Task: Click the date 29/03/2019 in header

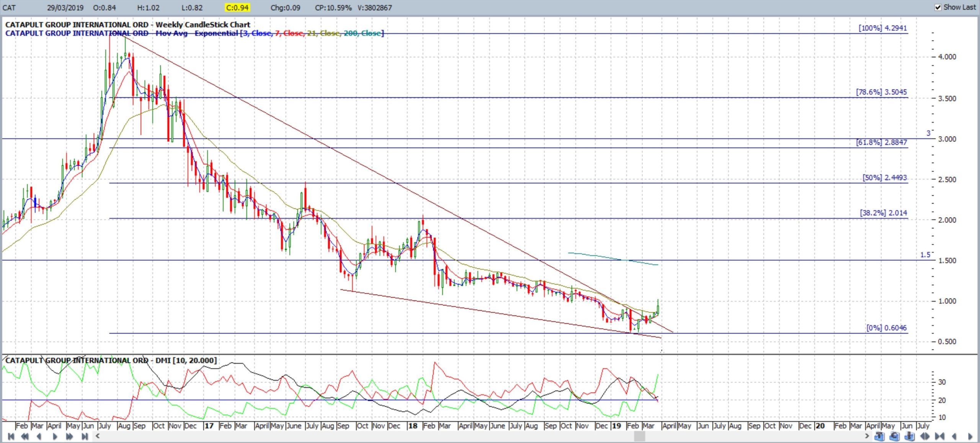Action: (65, 8)
